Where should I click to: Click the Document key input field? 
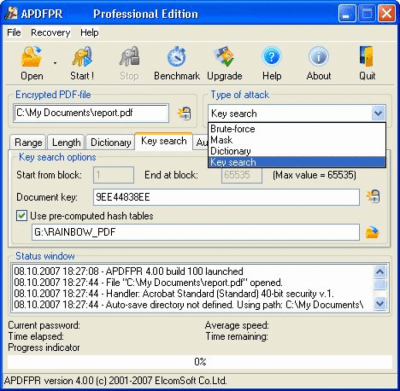pyautogui.click(x=226, y=197)
